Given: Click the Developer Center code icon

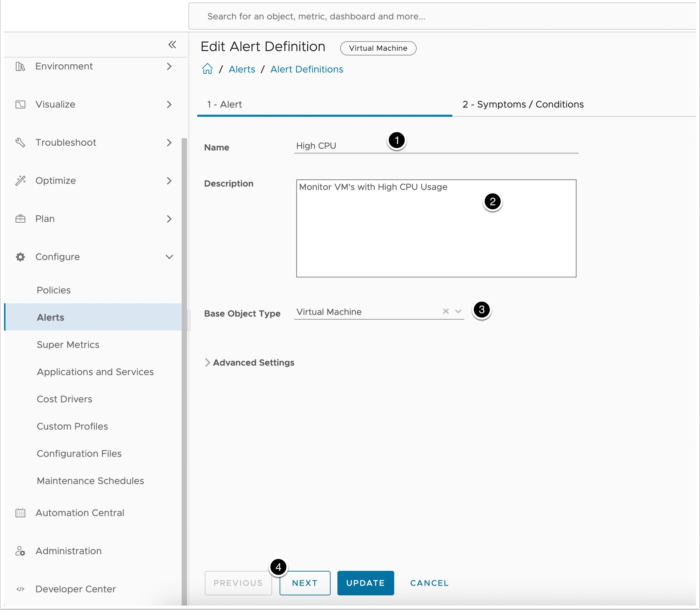Looking at the screenshot, I should point(20,589).
